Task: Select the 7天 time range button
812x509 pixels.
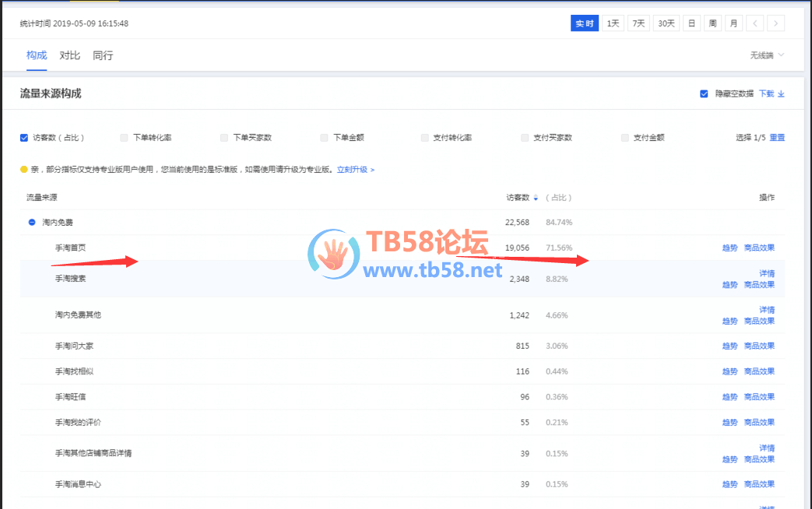Action: pos(638,23)
